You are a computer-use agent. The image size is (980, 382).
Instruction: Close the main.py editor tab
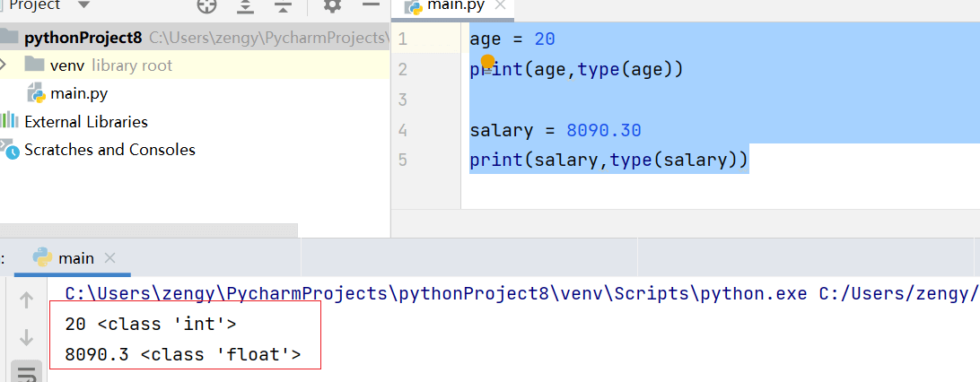coord(501,5)
